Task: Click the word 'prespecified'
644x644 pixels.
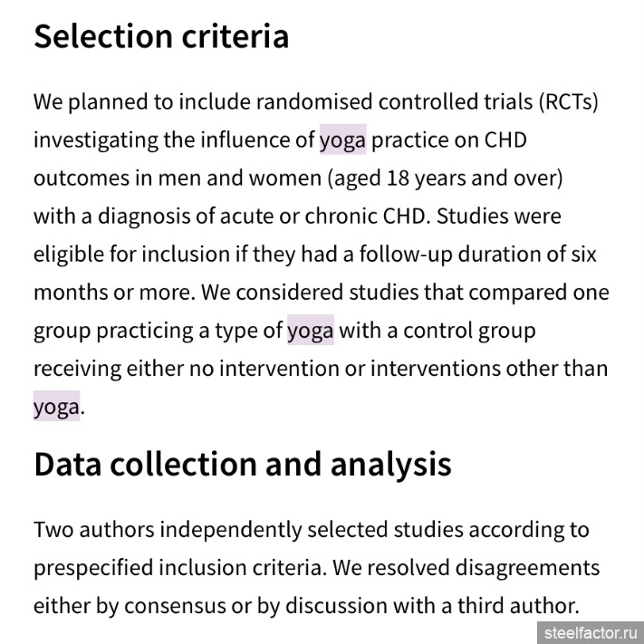Action: [93, 568]
